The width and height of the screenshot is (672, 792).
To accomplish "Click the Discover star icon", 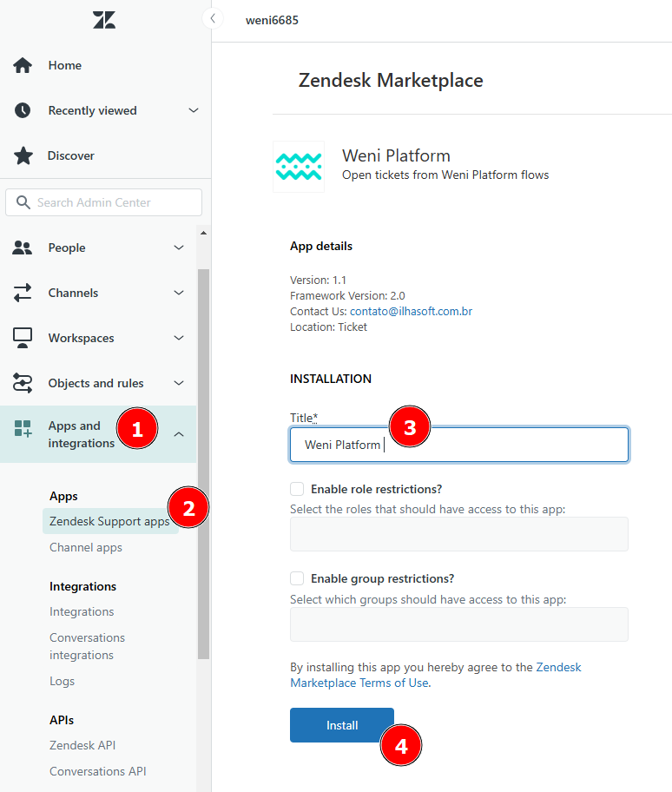I will (23, 155).
